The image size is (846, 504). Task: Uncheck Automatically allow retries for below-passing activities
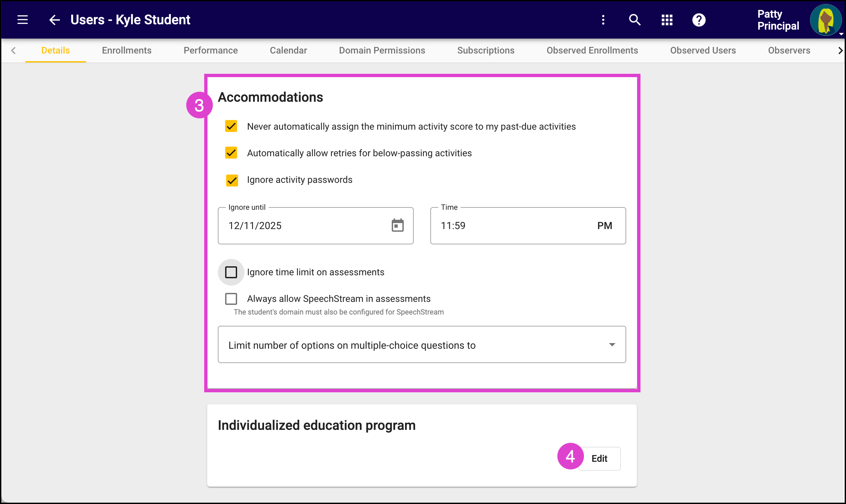(231, 153)
